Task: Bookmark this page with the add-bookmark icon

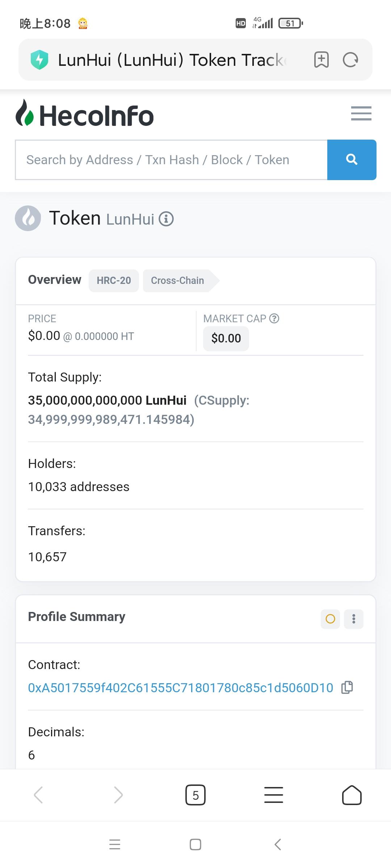Action: 321,60
